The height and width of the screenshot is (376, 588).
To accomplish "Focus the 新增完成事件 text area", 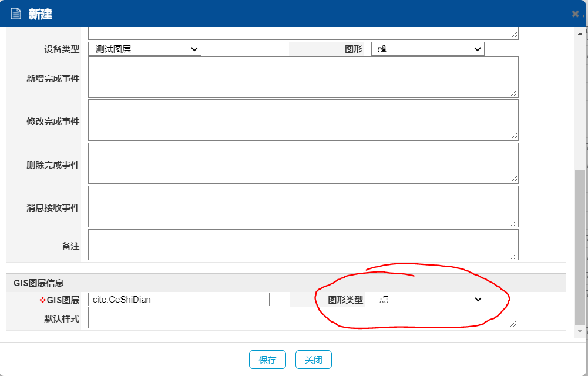I will click(303, 77).
